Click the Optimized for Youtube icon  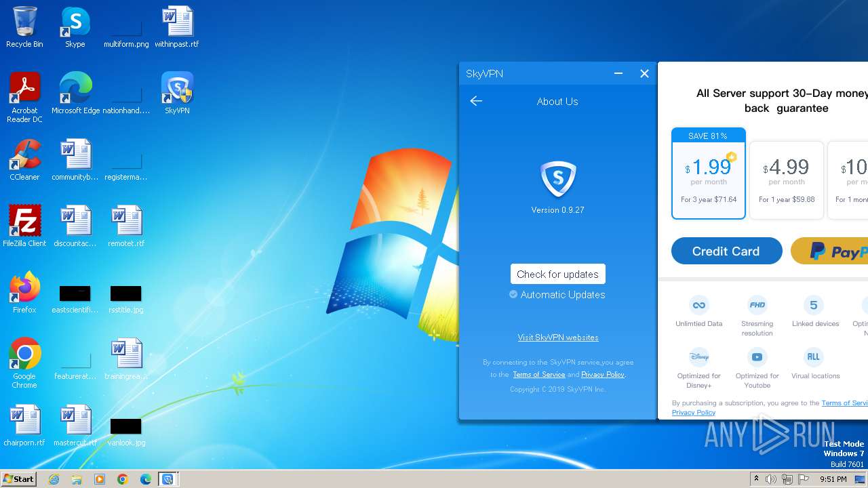(x=757, y=357)
